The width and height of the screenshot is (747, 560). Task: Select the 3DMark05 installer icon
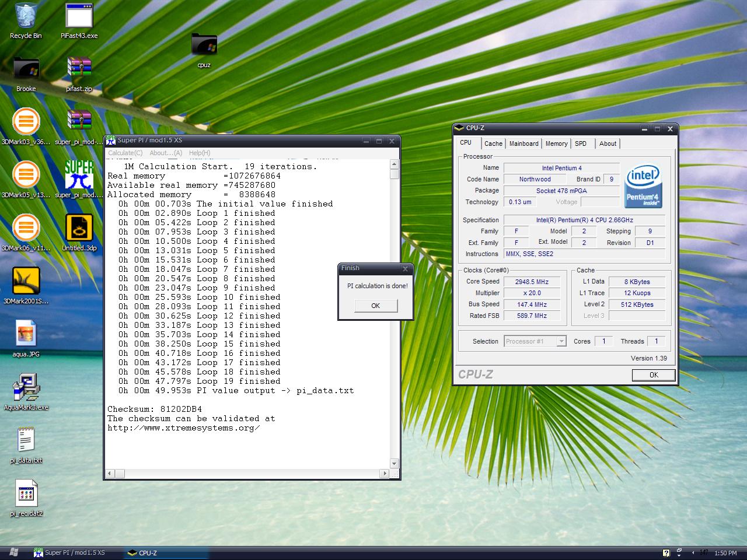26,175
